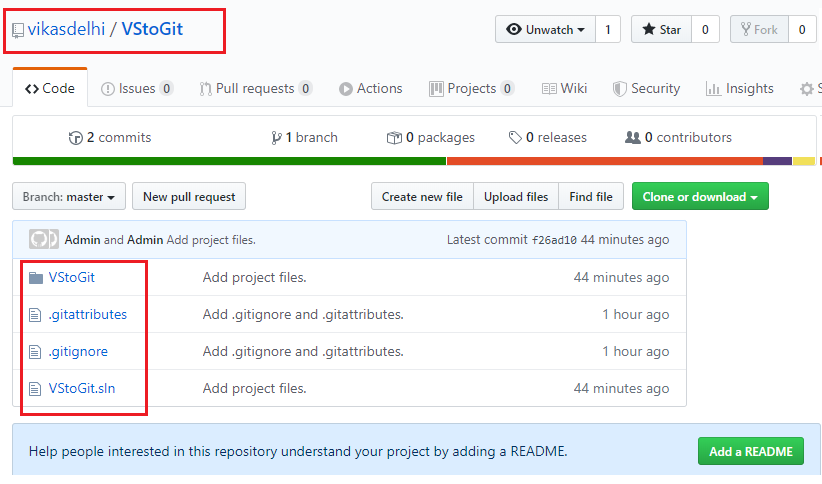Click the orange segment of language bar
Screen dimensions: 822x484
click(605, 161)
